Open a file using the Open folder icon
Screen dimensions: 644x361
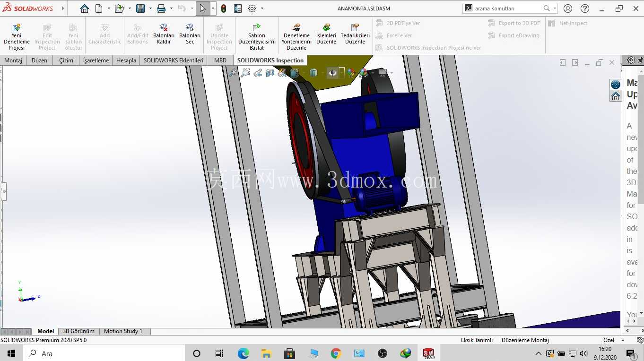point(119,9)
